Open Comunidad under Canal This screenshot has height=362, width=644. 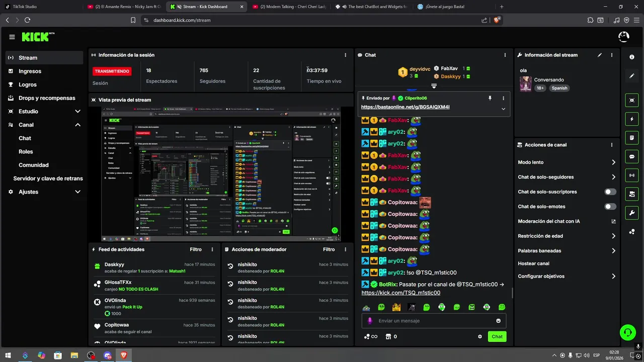pyautogui.click(x=34, y=165)
